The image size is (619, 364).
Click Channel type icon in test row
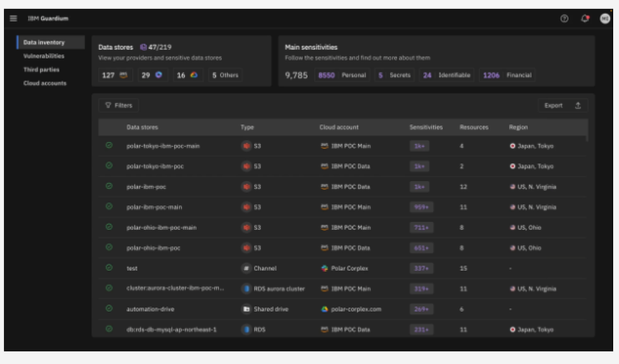click(246, 269)
